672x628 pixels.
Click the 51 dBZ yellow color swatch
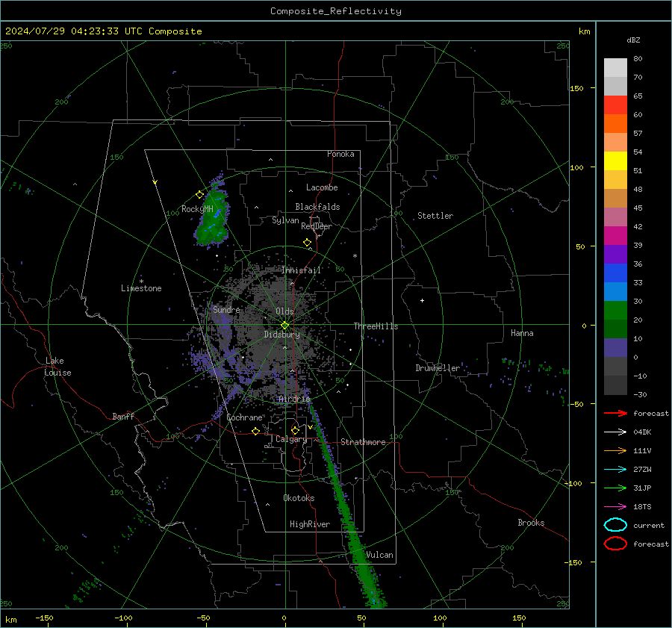(x=615, y=161)
